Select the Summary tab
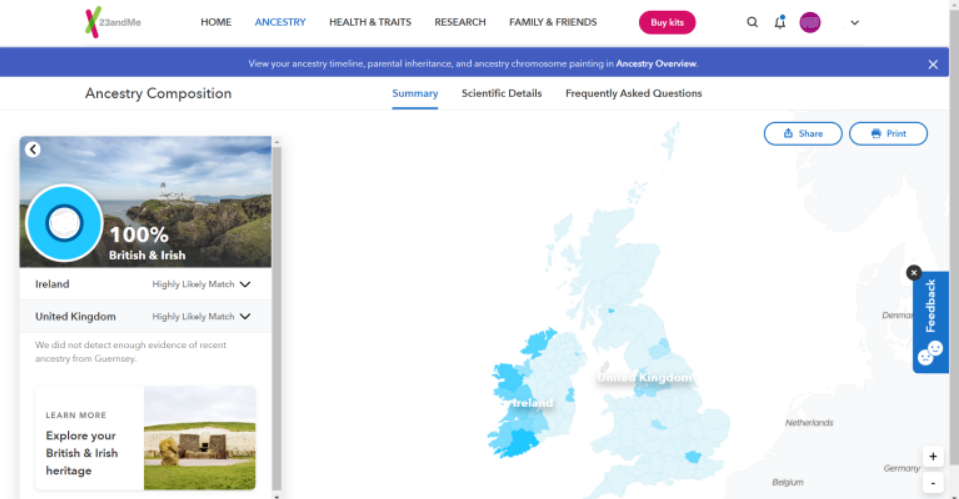Screen dimensions: 959x499 [x=415, y=94]
